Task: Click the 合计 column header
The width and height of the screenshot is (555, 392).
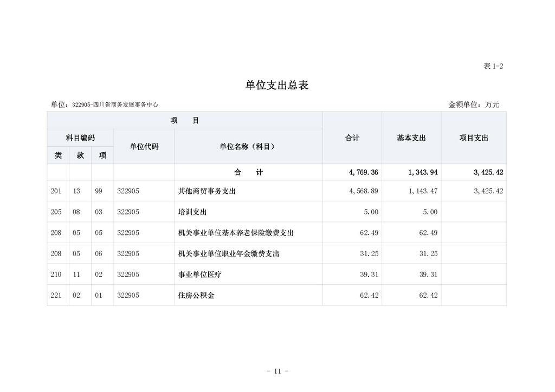Action: click(x=352, y=138)
